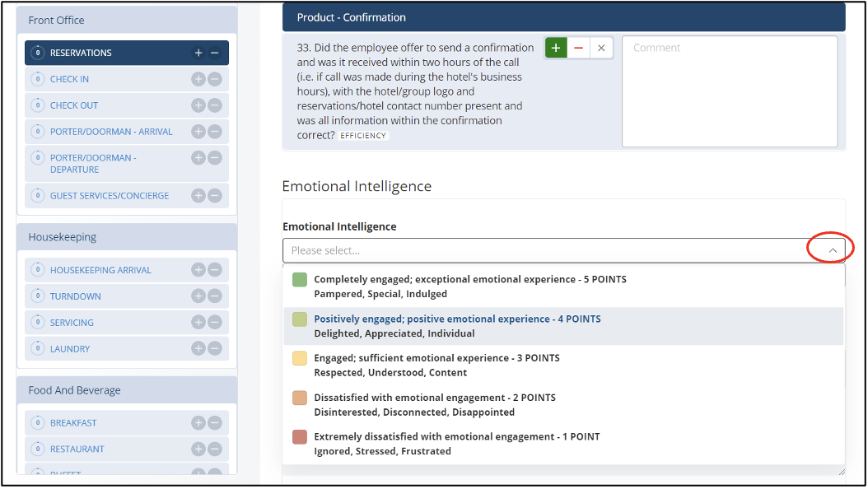Set question 33 as not applicable (X)
The image size is (868, 489).
601,49
